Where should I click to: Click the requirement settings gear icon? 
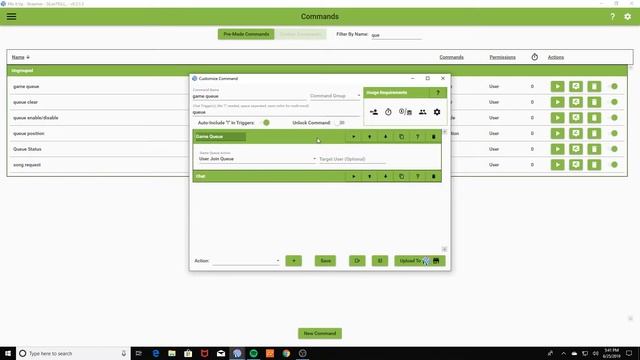tap(437, 112)
